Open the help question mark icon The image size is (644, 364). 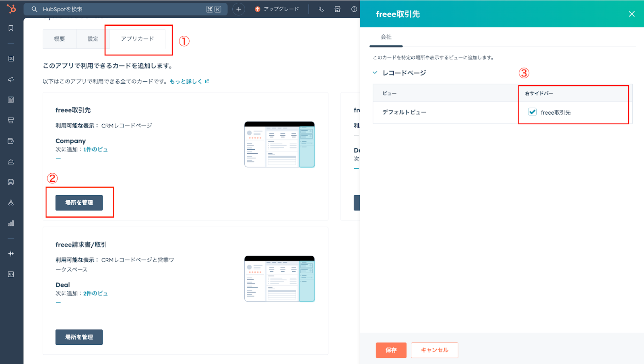354,9
